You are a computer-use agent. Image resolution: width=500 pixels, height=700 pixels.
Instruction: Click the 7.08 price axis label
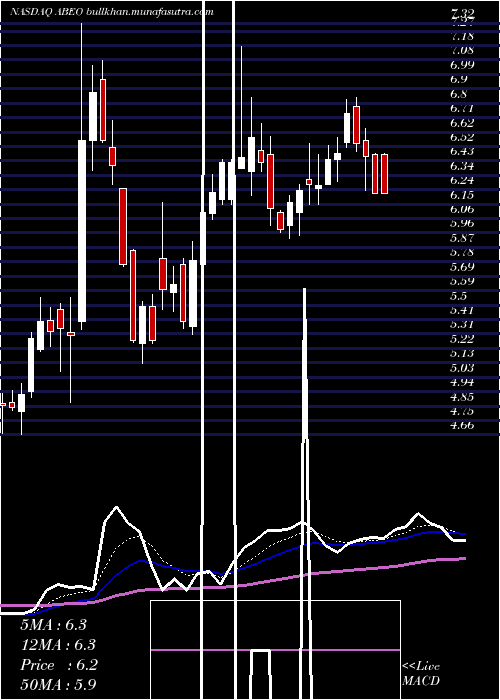coord(462,50)
